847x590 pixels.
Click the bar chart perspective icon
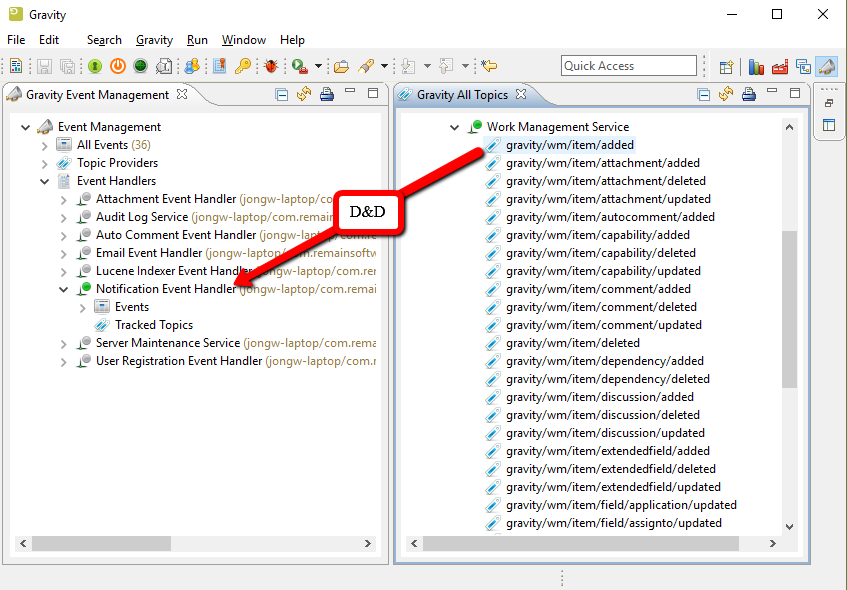pyautogui.click(x=756, y=67)
